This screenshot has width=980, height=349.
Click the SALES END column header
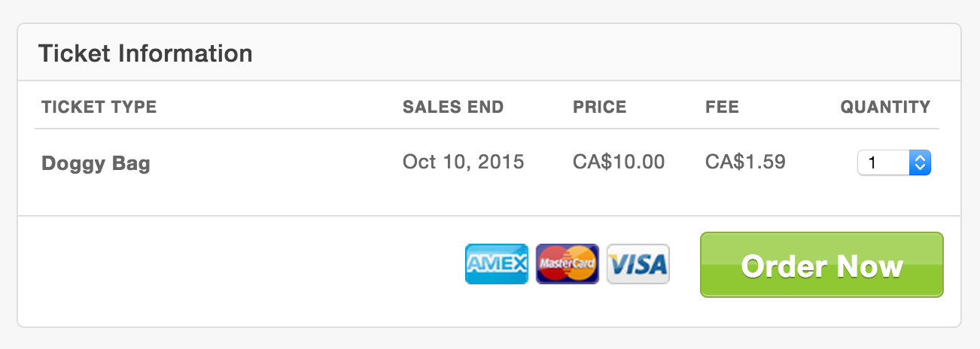tap(453, 107)
